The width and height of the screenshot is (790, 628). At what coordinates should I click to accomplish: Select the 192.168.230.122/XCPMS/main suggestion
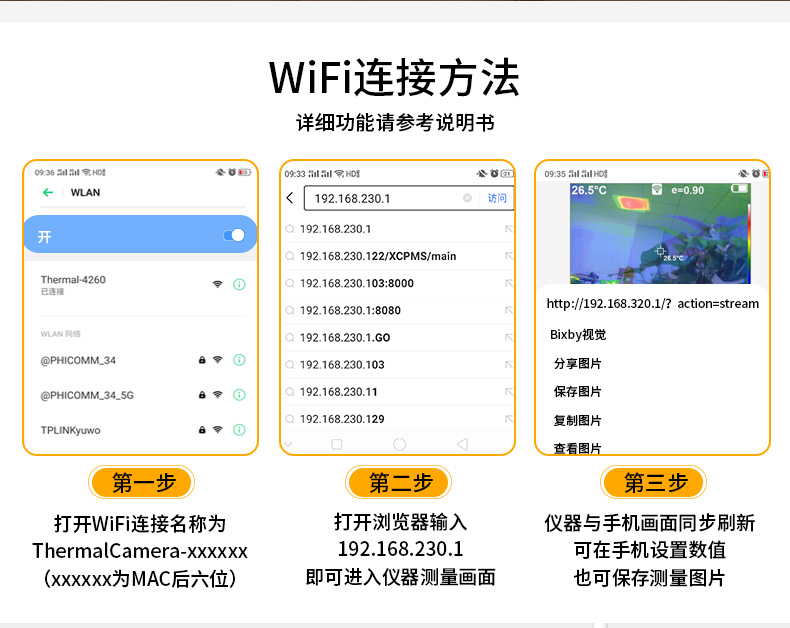[378, 256]
